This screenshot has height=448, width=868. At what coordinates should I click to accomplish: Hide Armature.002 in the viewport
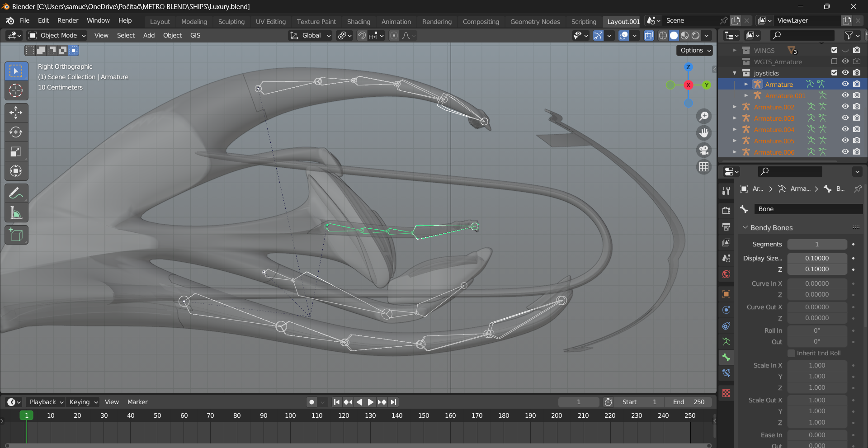tap(845, 107)
